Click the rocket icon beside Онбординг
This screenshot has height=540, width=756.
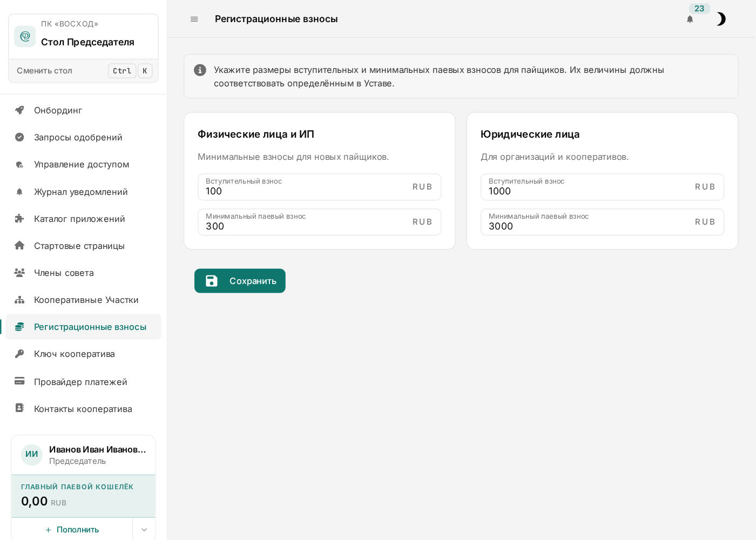[19, 110]
